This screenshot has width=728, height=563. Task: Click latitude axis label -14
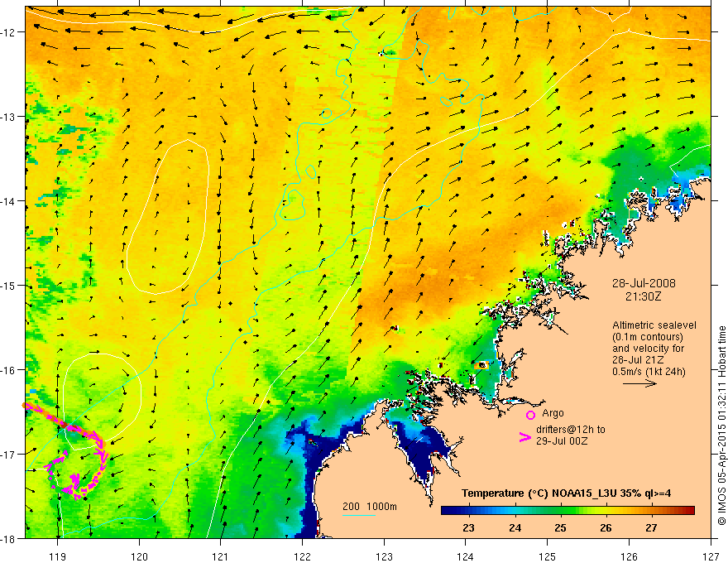click(x=8, y=201)
